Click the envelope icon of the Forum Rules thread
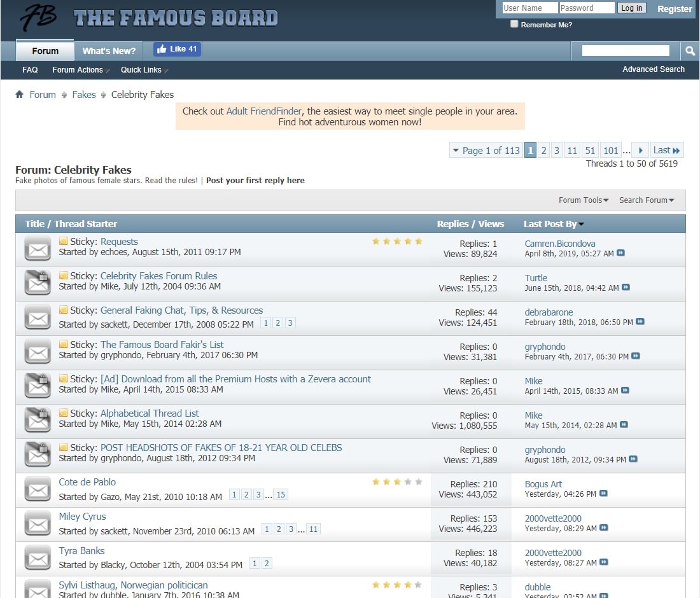This screenshot has width=700, height=598. tap(38, 282)
